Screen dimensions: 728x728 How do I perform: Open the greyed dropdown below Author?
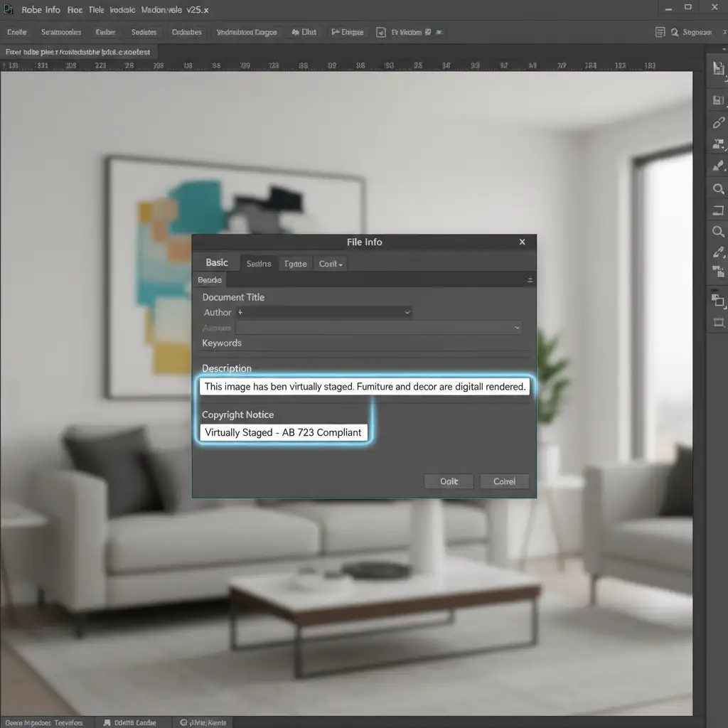click(x=378, y=328)
